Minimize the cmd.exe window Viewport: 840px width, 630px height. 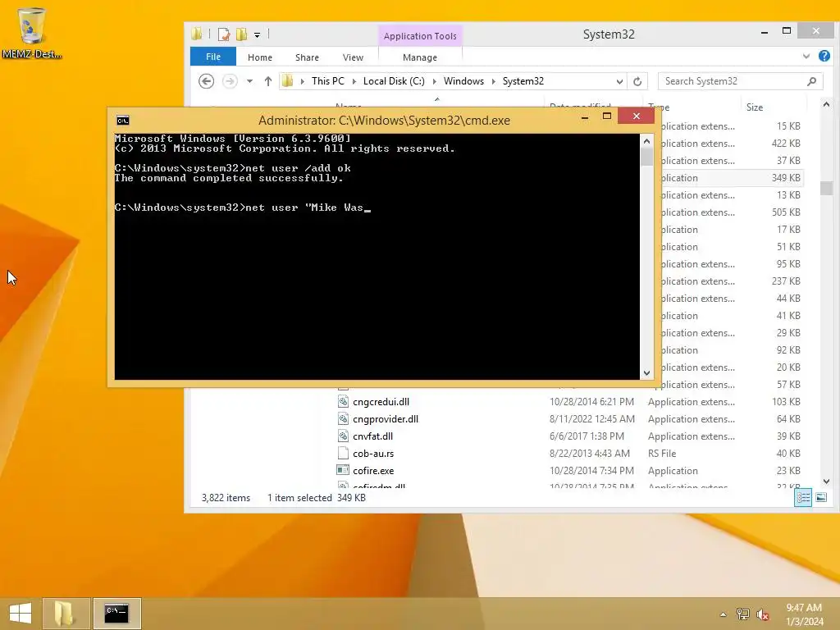pos(584,116)
